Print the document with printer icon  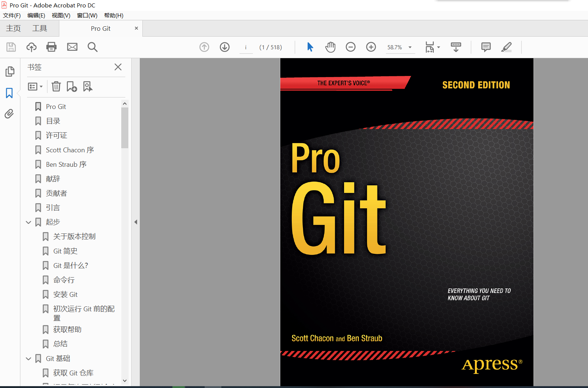pos(52,47)
